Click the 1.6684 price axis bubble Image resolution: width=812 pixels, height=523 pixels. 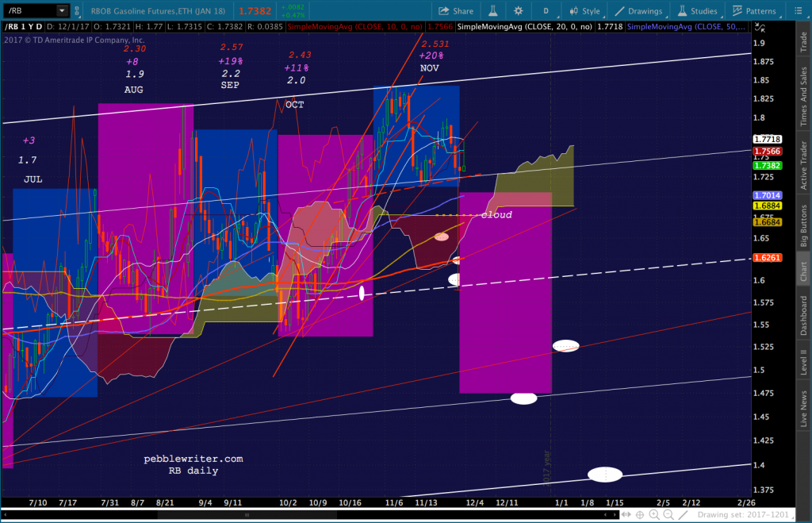click(x=767, y=222)
